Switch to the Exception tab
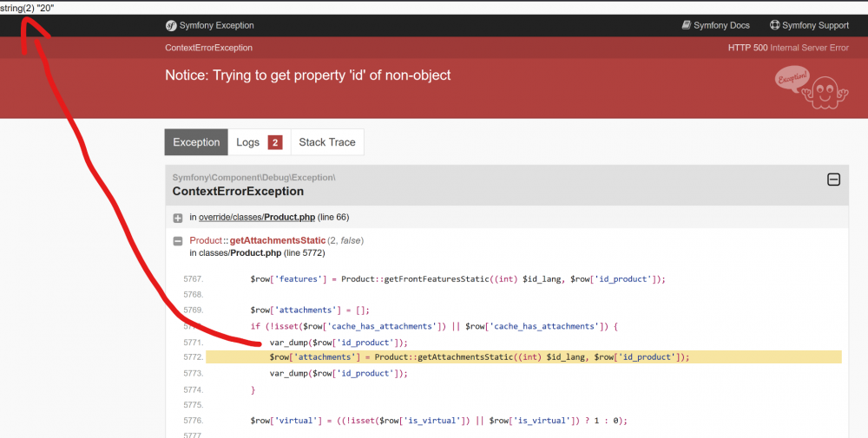Image resolution: width=868 pixels, height=438 pixels. click(x=196, y=142)
